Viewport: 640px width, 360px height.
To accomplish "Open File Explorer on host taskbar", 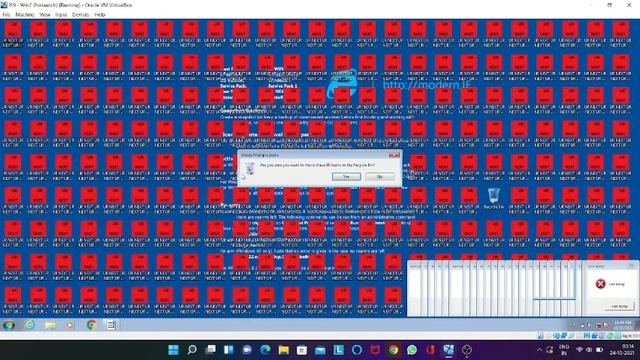I will coord(284,350).
